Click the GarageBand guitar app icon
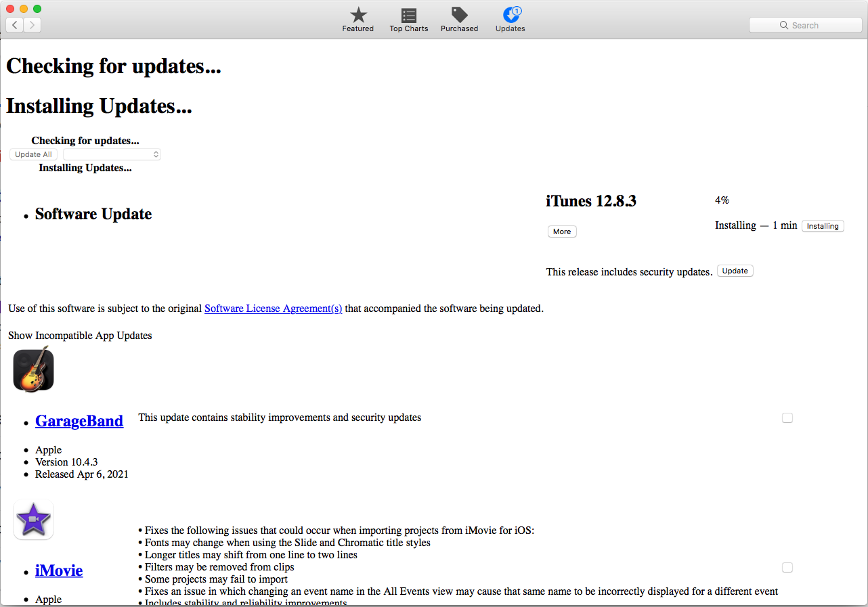The width and height of the screenshot is (868, 607). 34,369
